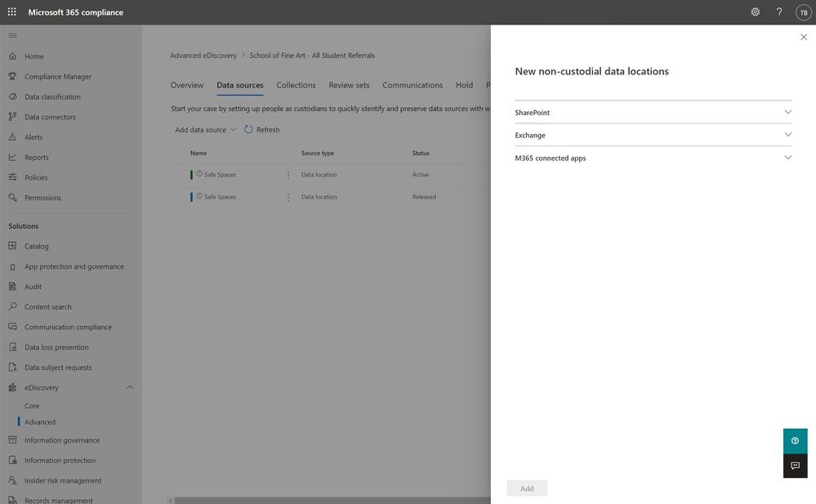
Task: Click the Permissions key icon
Action: point(13,198)
